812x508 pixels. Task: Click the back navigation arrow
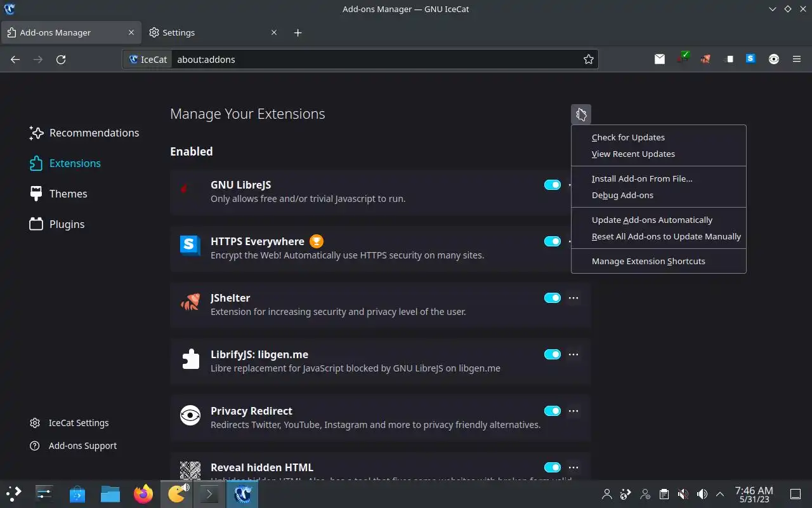click(15, 59)
